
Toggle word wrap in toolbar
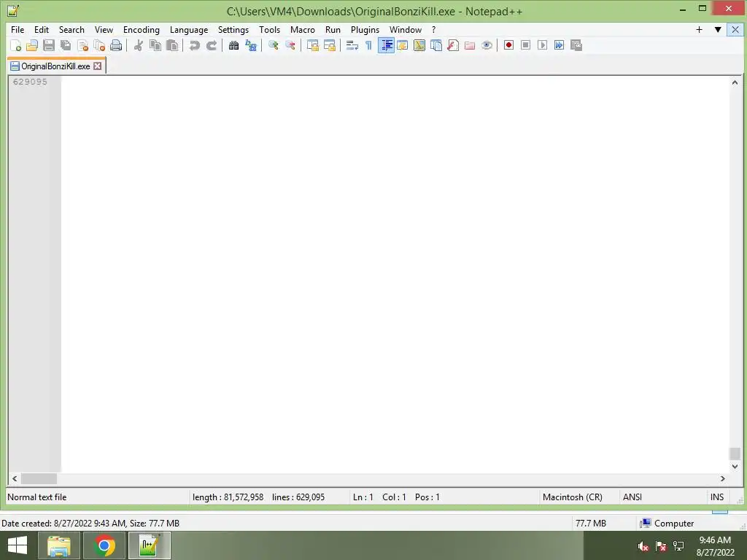pyautogui.click(x=352, y=45)
